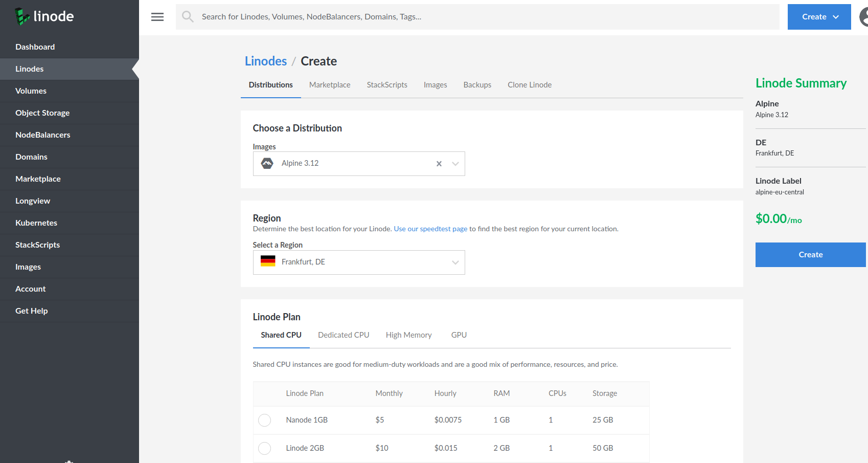868x463 pixels.
Task: Open Volumes in the sidebar
Action: 70,91
